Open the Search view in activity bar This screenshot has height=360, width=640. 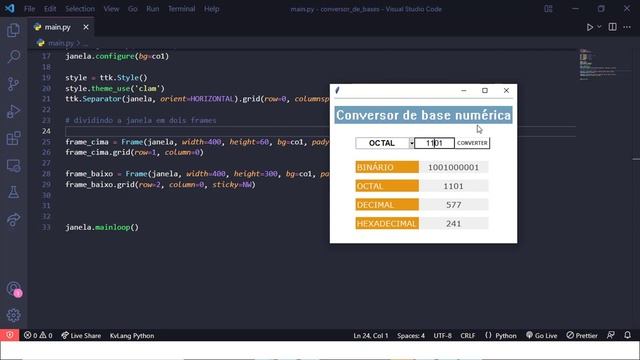coord(13,57)
